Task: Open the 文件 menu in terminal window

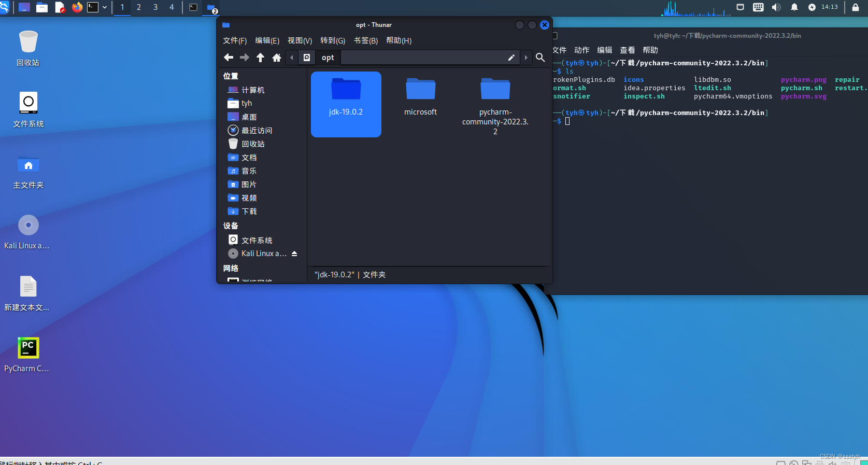Action: tap(560, 50)
